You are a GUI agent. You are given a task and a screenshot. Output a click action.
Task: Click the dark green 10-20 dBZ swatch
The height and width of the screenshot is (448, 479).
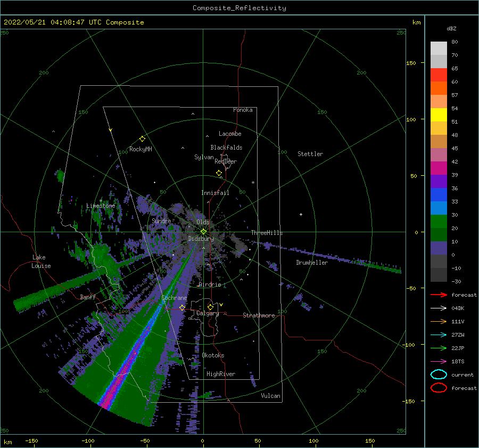coord(439,234)
